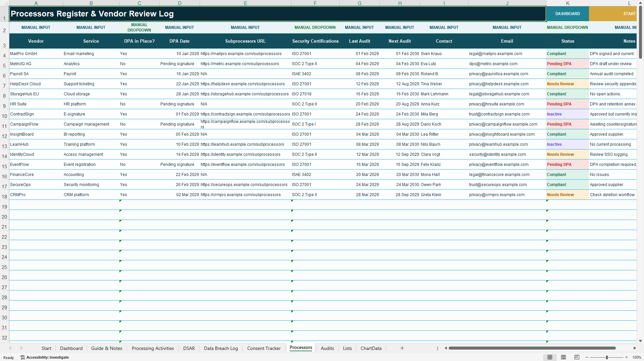Click next sheet navigation arrow

tap(21, 348)
